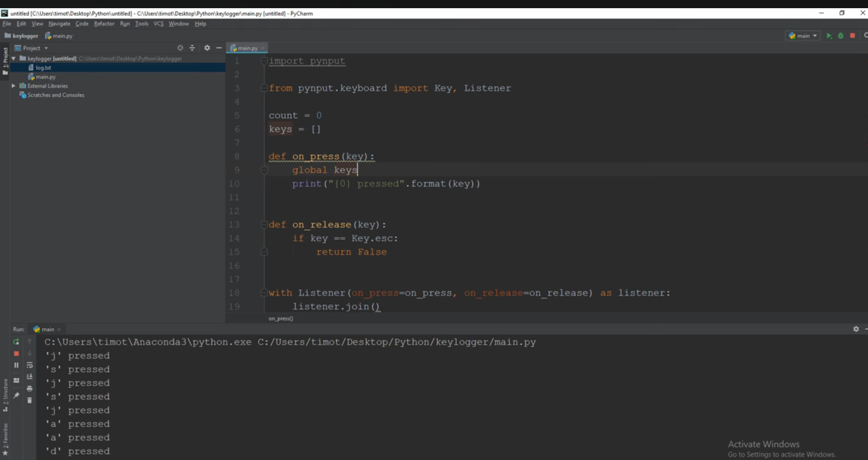This screenshot has height=460, width=868.
Task: Print the Run console output
Action: click(30, 389)
